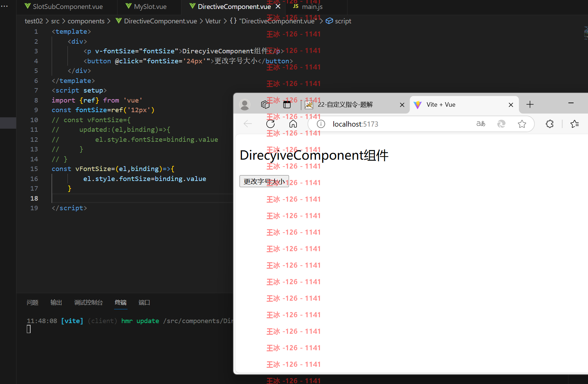Viewport: 588px width, 384px height.
Task: Click the Edge icon in the address bar
Action: click(501, 124)
